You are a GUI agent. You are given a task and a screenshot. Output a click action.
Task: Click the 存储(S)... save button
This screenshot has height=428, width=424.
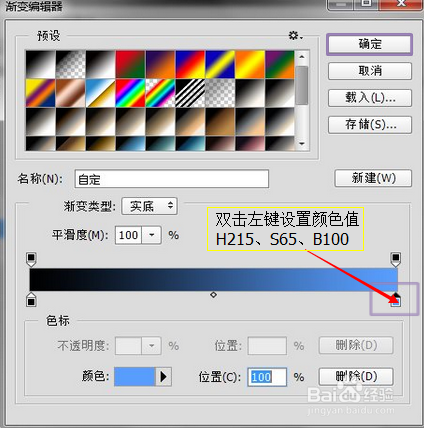[370, 125]
